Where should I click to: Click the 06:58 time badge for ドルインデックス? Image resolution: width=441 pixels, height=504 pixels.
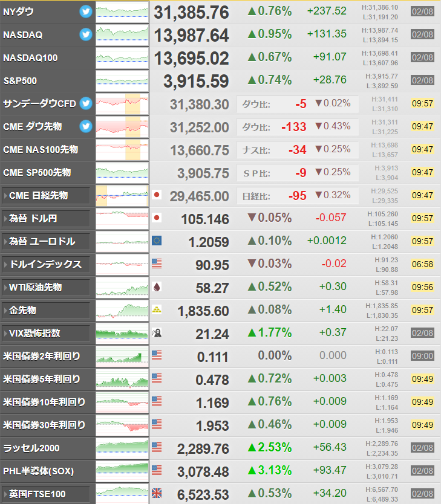tap(422, 264)
